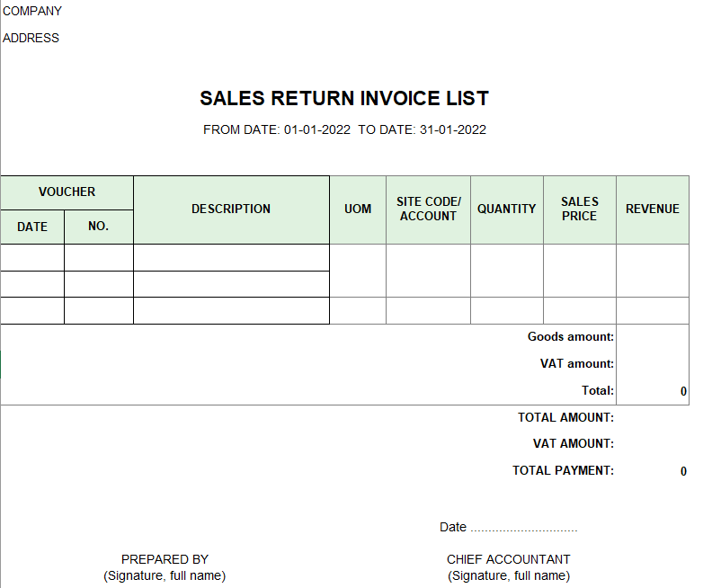Click the SALES RETURN INVOICE LIST title
The width and height of the screenshot is (712, 588).
coord(344,99)
